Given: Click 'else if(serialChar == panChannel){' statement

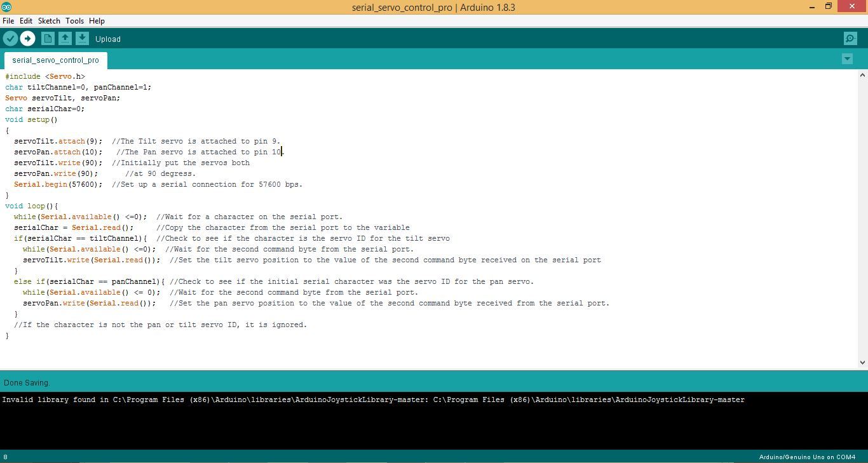Looking at the screenshot, I should 89,281.
